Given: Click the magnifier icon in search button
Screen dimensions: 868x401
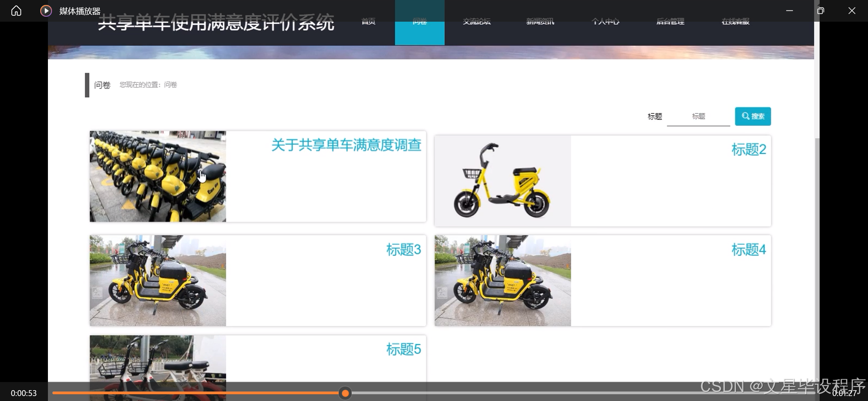Looking at the screenshot, I should pos(745,116).
